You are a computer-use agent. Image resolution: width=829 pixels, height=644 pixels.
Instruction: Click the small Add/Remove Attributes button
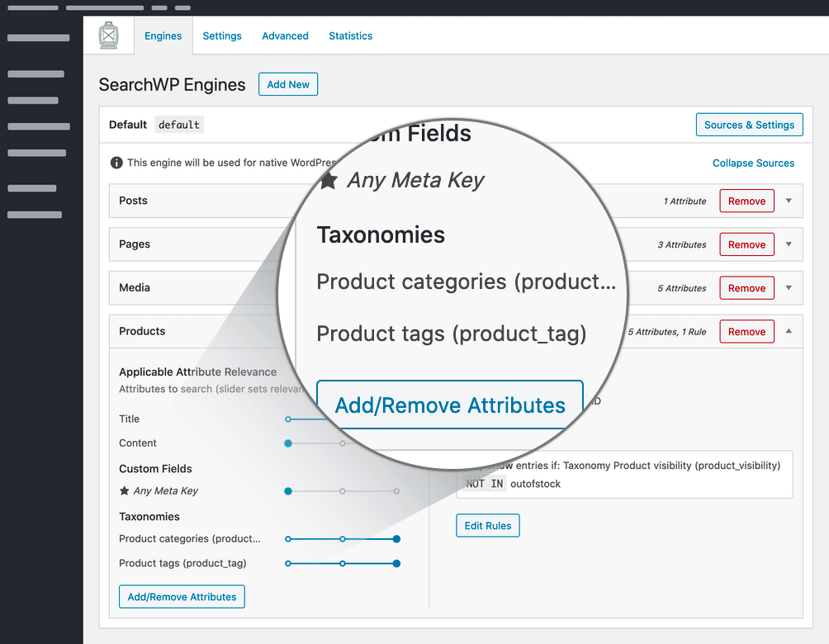coord(182,596)
